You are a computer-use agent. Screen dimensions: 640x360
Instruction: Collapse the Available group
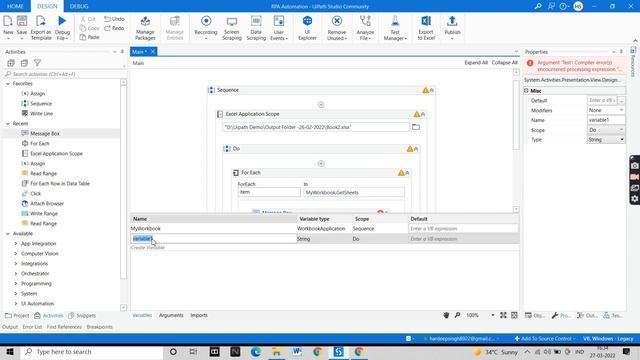[x=8, y=234]
